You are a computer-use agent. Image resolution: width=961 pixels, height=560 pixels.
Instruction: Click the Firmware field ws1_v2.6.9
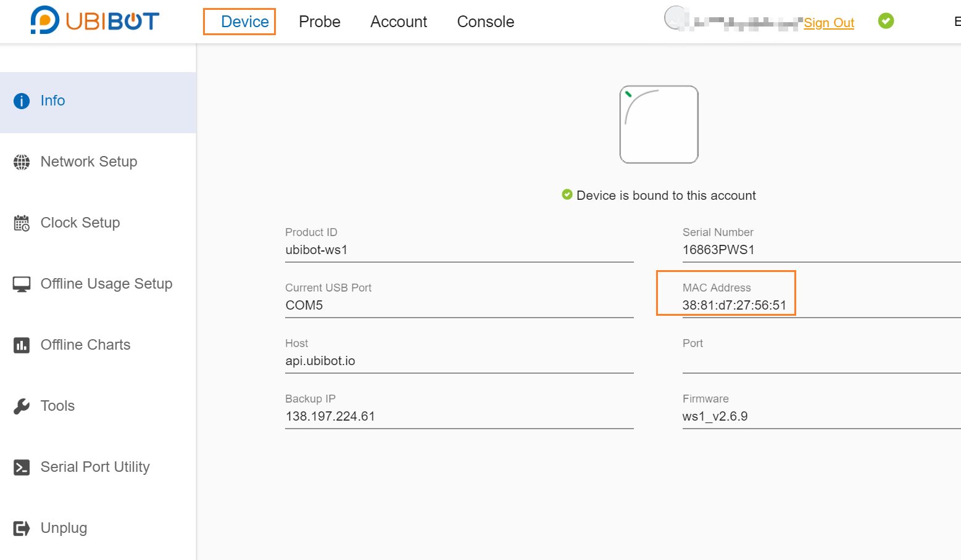coord(822,416)
